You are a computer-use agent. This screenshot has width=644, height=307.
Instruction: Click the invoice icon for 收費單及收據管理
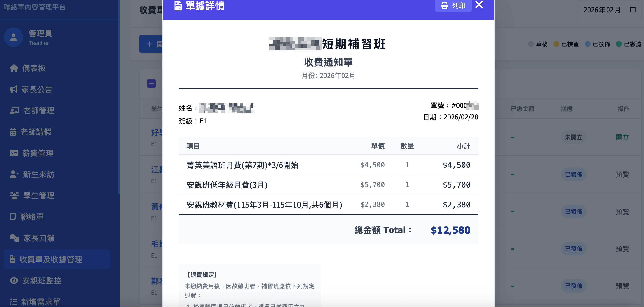pos(13,259)
